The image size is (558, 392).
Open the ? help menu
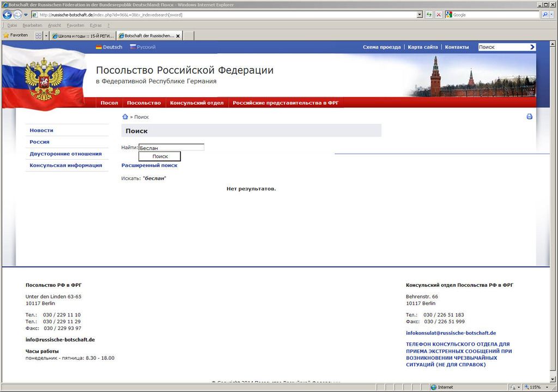point(108,26)
